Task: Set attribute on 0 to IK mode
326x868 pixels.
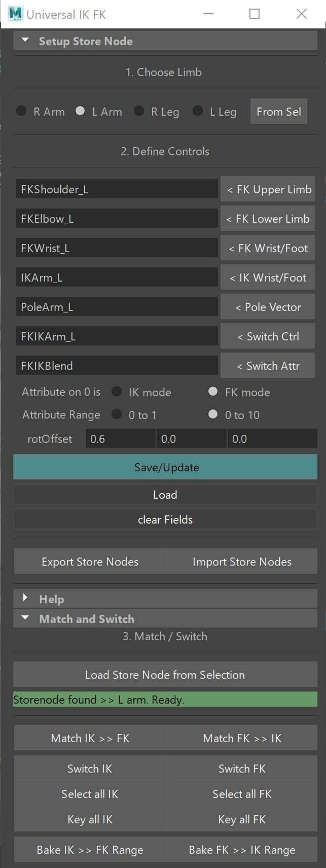Action: point(117,392)
